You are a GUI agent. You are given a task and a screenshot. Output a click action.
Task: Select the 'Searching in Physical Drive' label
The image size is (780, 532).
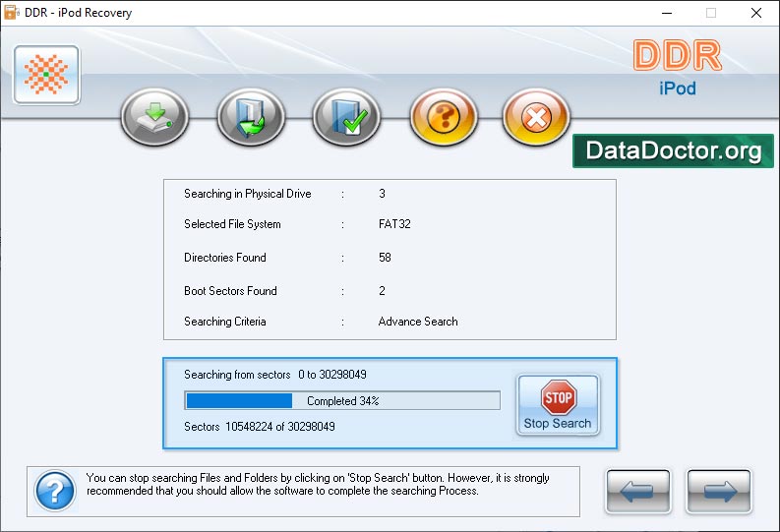(248, 194)
